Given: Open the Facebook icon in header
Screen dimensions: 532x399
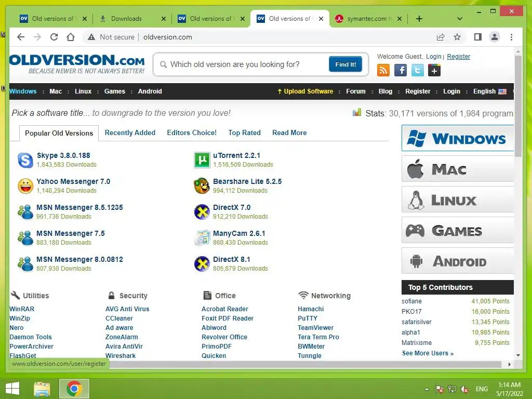Looking at the screenshot, I should click(401, 70).
